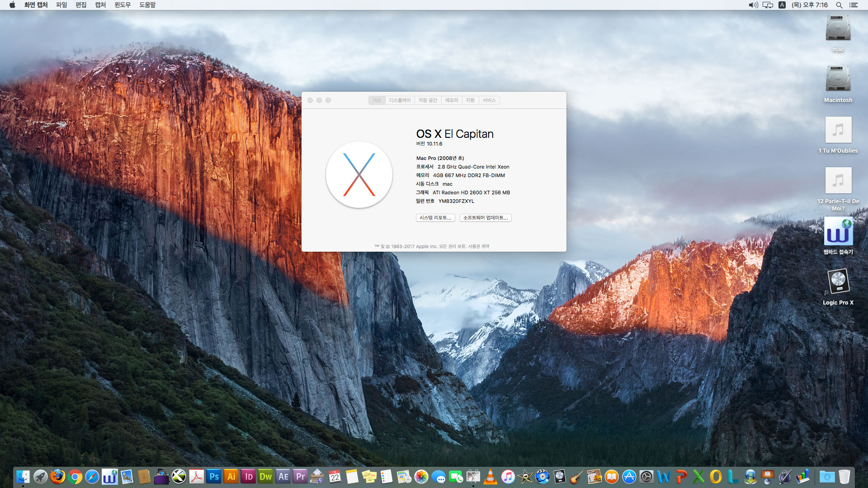
Task: Open Photoshop from the dock
Action: [x=214, y=477]
